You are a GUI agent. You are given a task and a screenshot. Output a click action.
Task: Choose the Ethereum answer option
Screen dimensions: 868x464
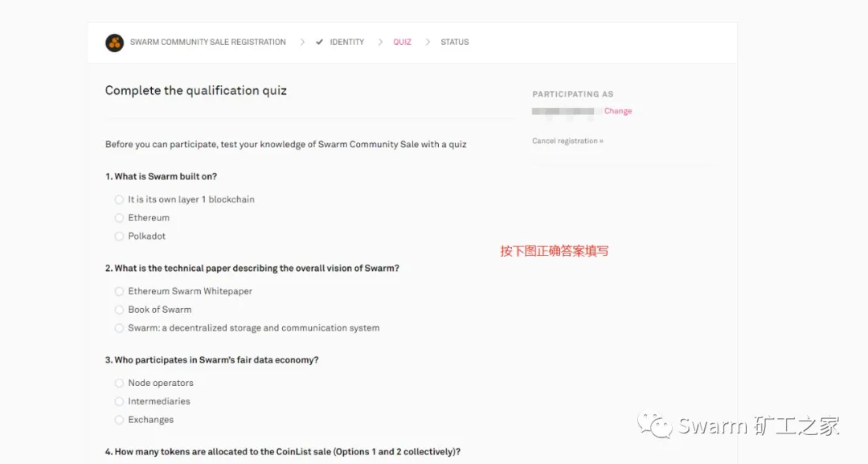(x=119, y=218)
